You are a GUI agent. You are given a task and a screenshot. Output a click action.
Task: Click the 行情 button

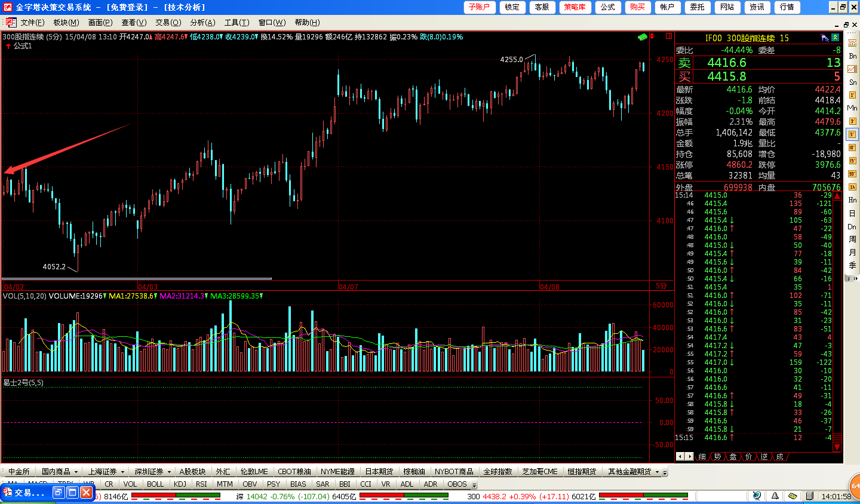[787, 7]
